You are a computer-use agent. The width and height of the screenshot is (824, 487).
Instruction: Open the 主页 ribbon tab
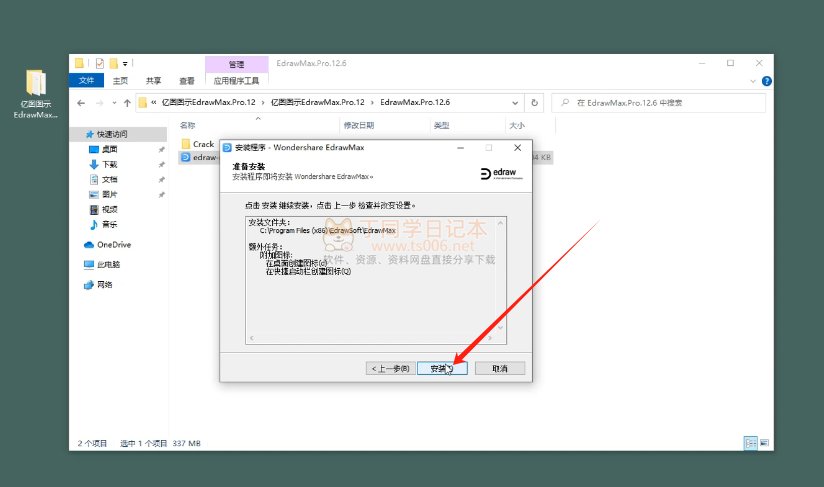pyautogui.click(x=120, y=80)
